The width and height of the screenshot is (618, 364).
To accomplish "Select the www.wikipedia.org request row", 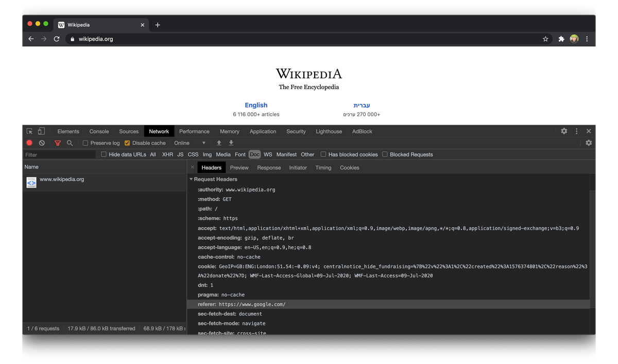I will click(x=105, y=183).
